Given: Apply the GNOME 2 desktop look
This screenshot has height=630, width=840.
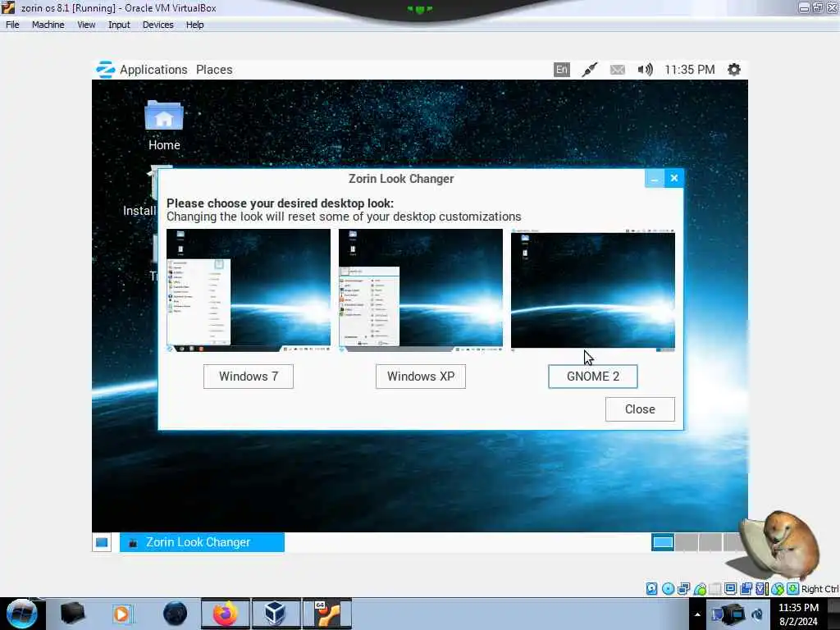Looking at the screenshot, I should 592,376.
